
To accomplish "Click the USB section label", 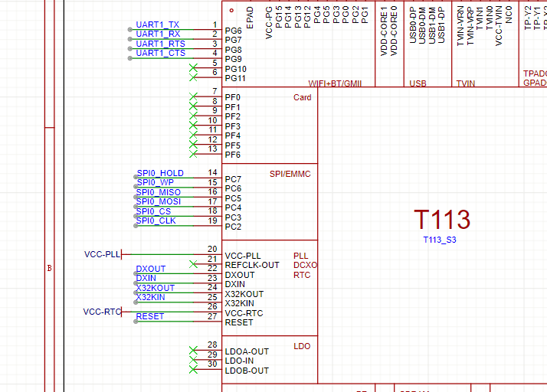I will pyautogui.click(x=418, y=83).
